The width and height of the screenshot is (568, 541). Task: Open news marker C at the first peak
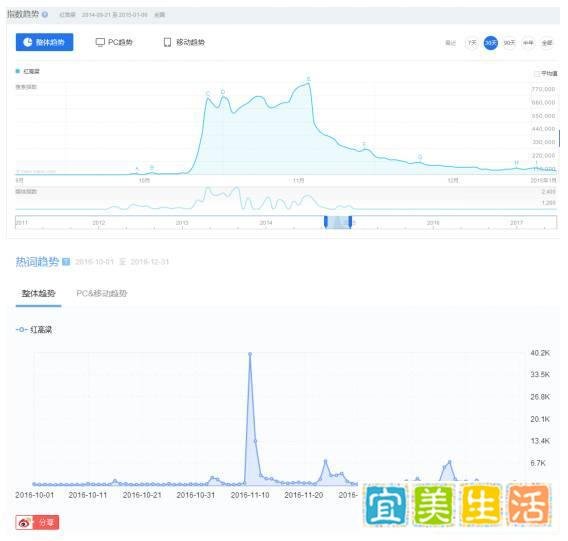[208, 93]
